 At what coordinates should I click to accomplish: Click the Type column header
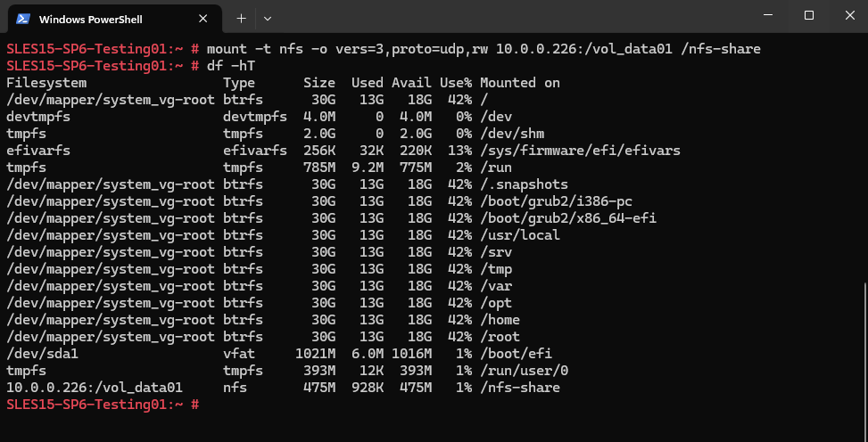[239, 83]
